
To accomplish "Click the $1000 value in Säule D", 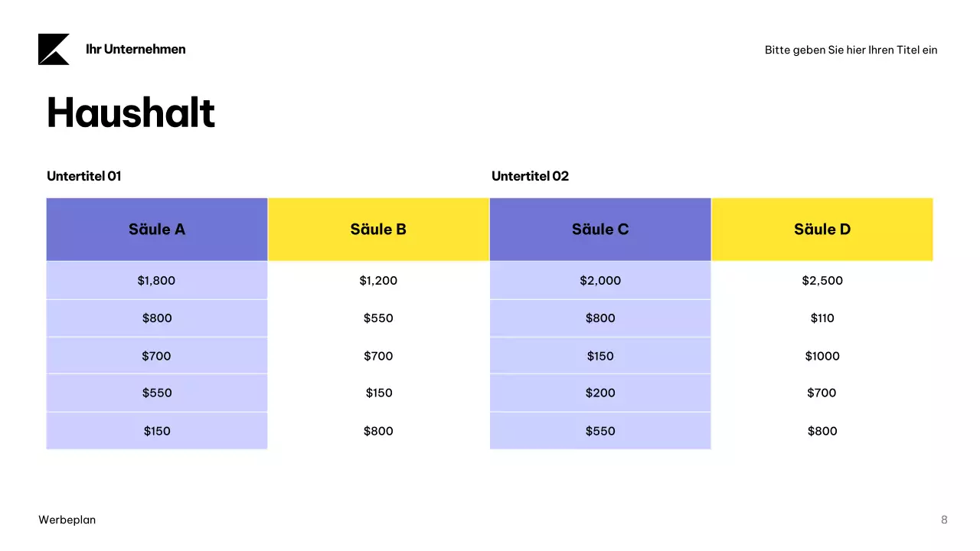I will [822, 356].
